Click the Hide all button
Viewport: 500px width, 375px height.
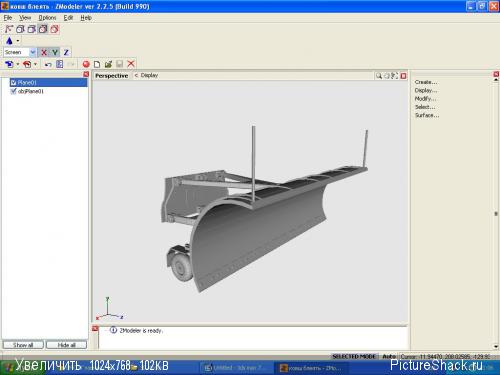pos(66,345)
